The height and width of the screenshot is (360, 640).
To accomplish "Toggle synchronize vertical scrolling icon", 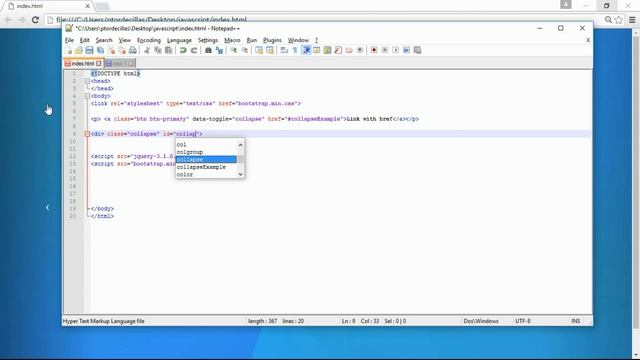I will point(259,50).
